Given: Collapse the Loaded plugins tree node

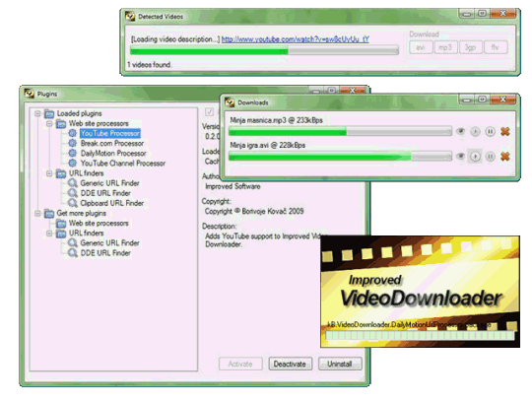Looking at the screenshot, I should (37, 113).
